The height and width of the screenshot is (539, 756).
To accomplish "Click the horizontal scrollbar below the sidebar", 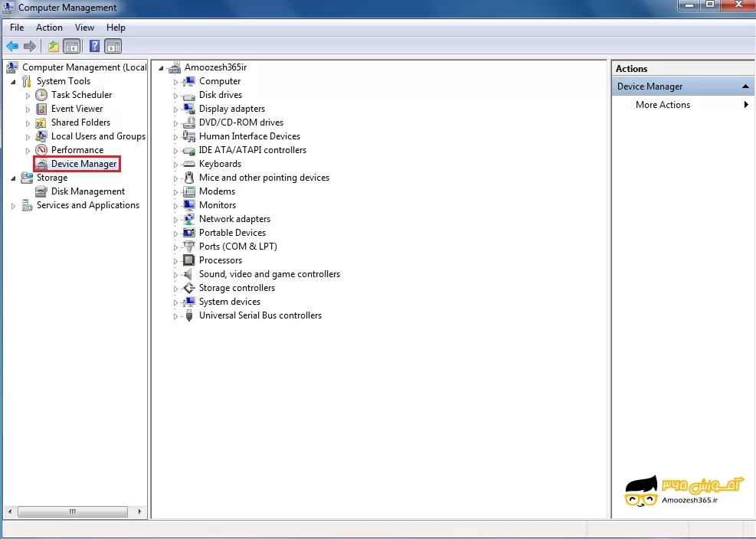I will [x=71, y=511].
